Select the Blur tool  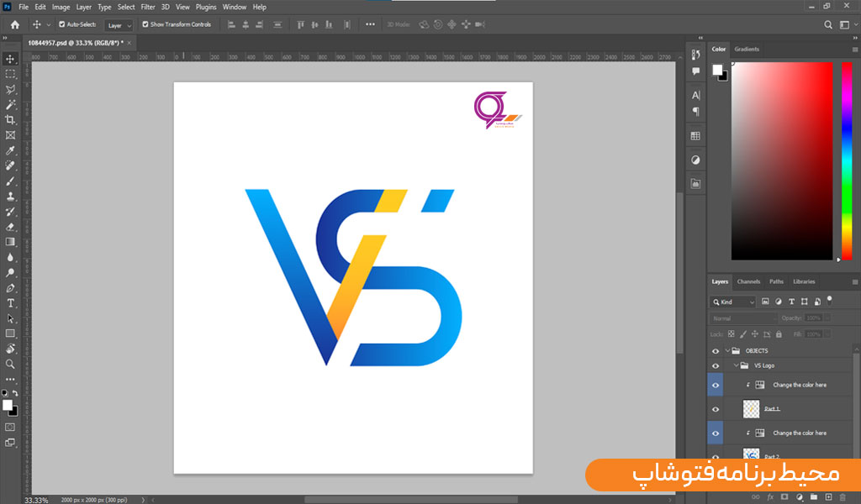10,257
